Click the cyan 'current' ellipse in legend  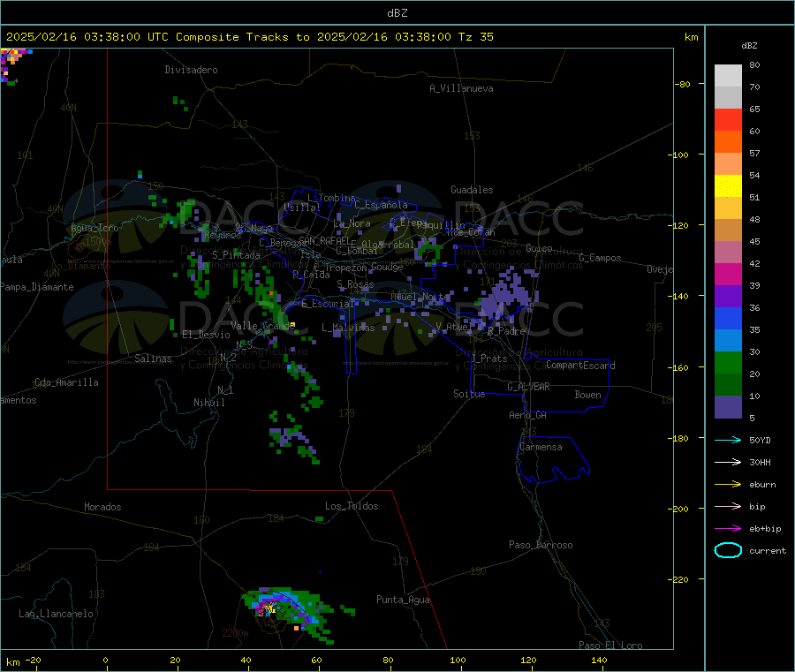[728, 550]
